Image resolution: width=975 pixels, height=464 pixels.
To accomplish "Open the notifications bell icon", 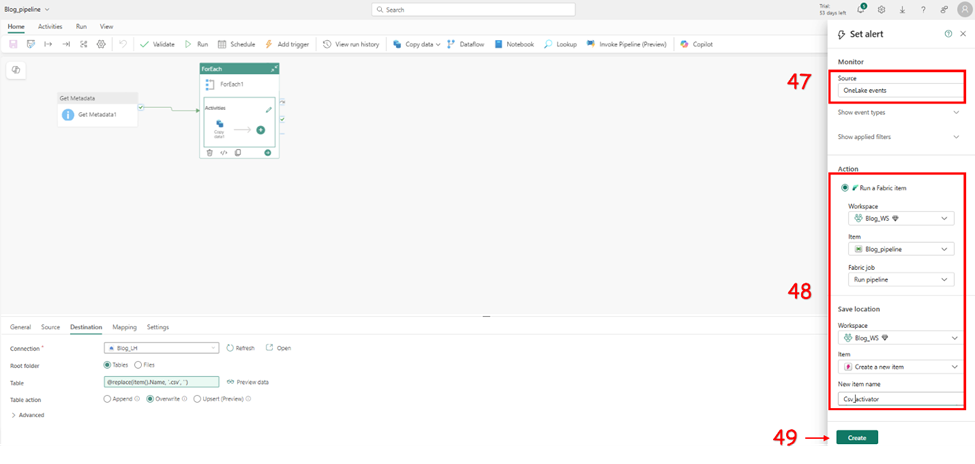I will (861, 9).
